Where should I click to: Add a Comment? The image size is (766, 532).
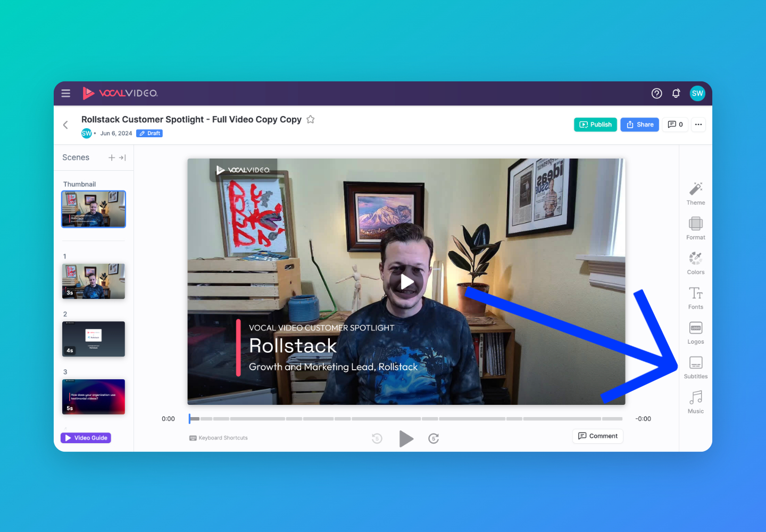click(x=598, y=436)
